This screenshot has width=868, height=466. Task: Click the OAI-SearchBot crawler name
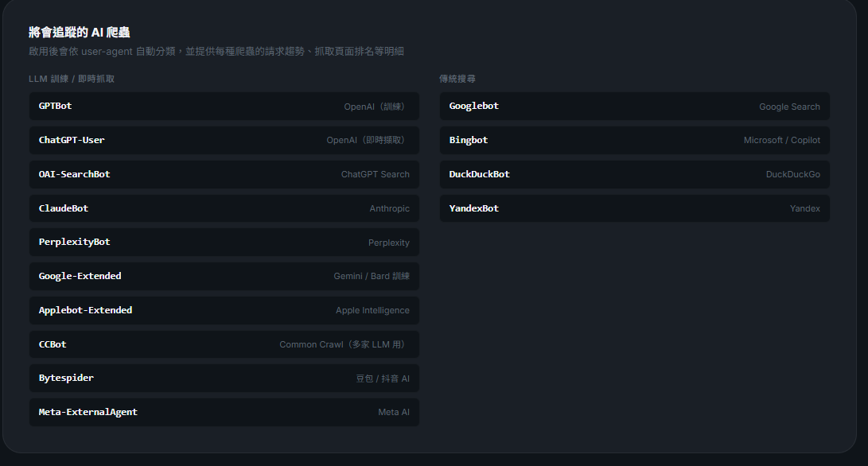point(74,174)
